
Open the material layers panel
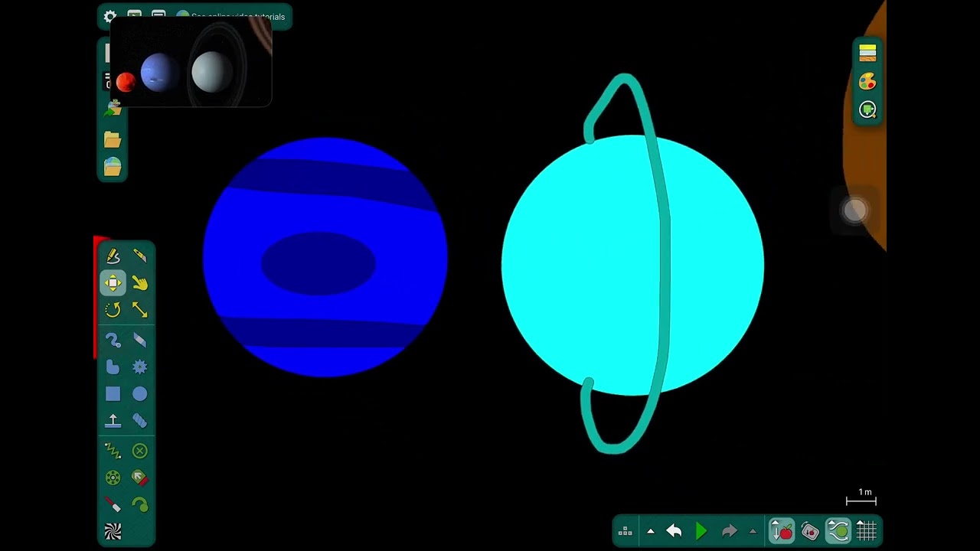coord(867,53)
